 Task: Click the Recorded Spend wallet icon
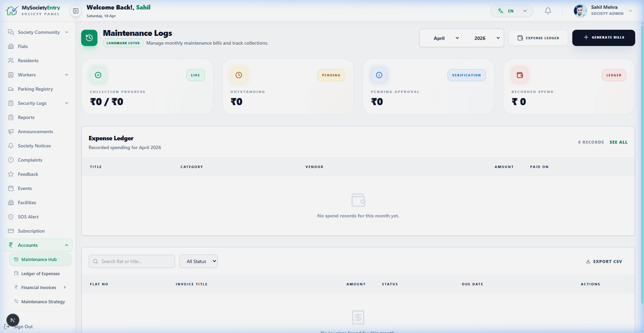(x=520, y=75)
